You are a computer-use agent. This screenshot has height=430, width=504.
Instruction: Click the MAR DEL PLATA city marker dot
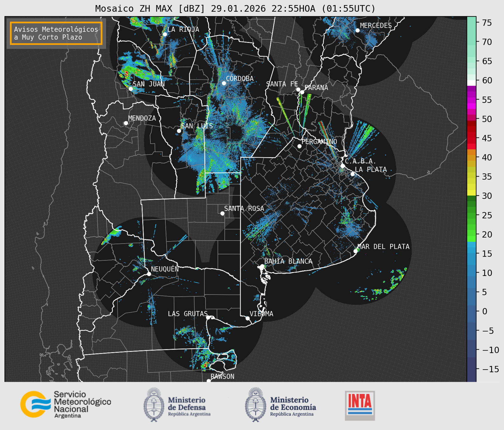356,251
